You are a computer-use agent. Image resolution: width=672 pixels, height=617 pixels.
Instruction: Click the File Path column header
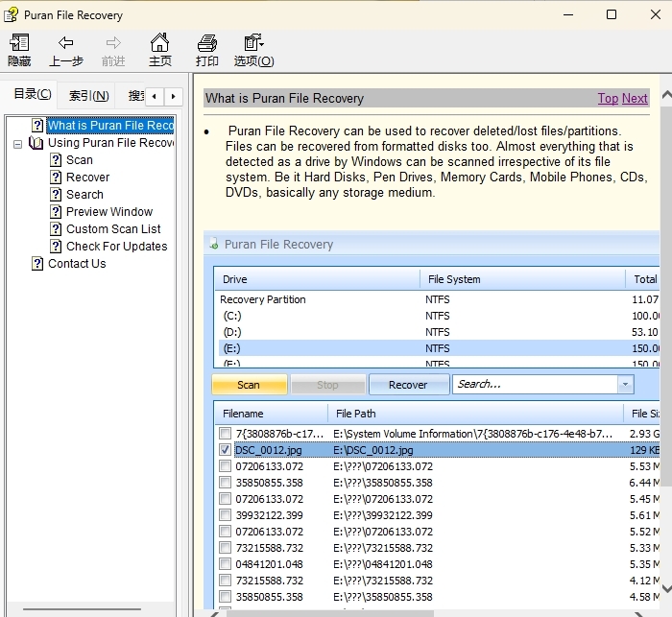click(x=476, y=414)
